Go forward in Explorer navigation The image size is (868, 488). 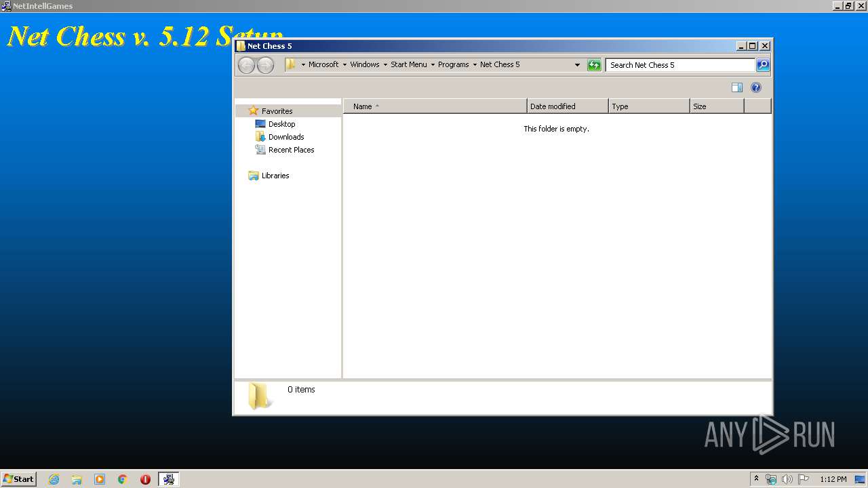[265, 65]
